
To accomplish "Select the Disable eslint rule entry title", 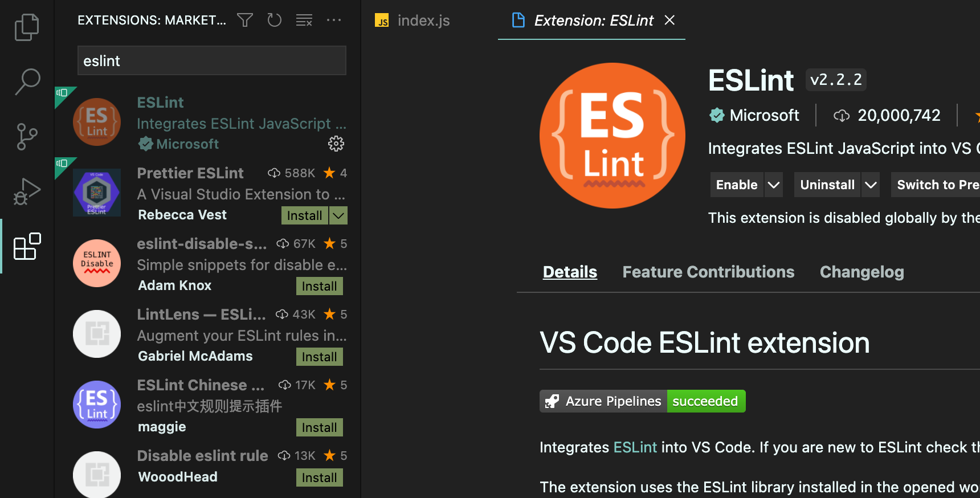I will 203,456.
